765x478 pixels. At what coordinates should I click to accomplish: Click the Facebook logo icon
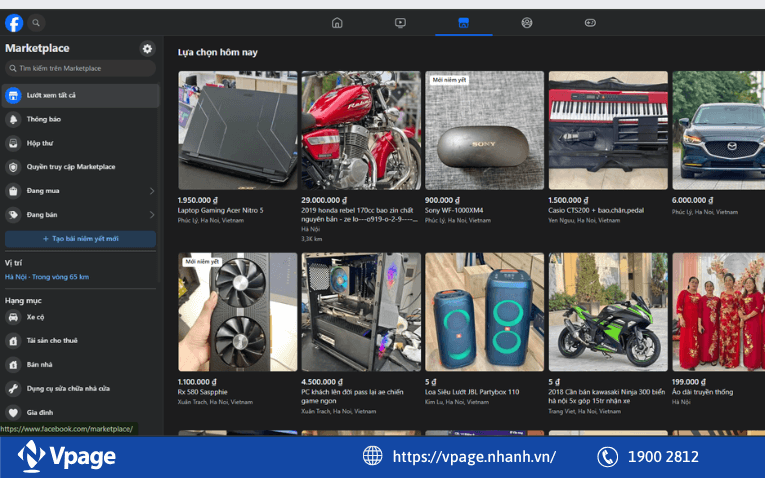pyautogui.click(x=14, y=23)
